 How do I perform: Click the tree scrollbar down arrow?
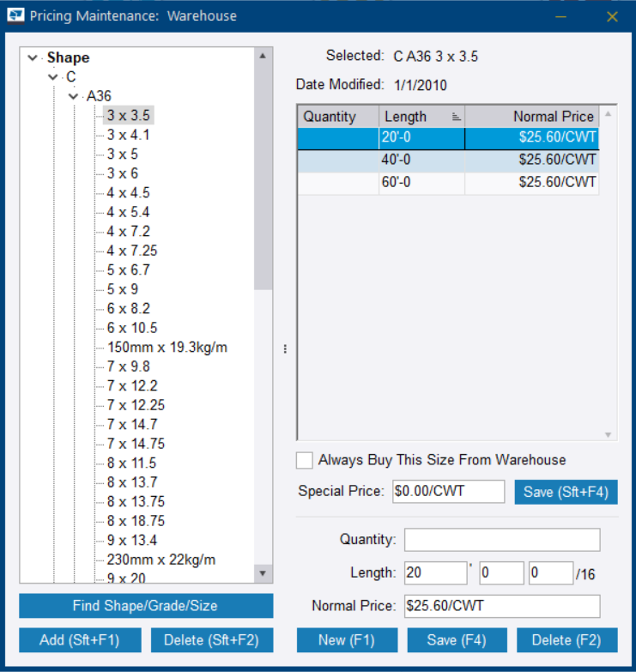tap(263, 573)
